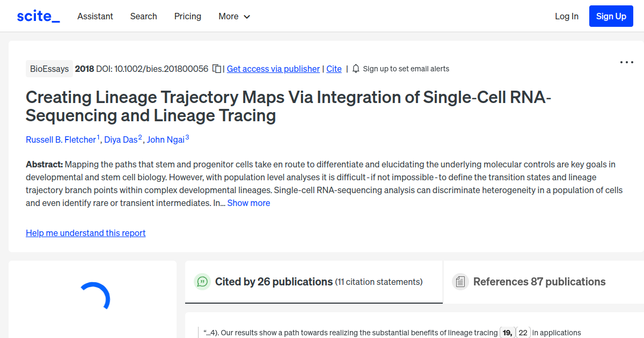
Task: Click the Log In button
Action: coord(567,16)
